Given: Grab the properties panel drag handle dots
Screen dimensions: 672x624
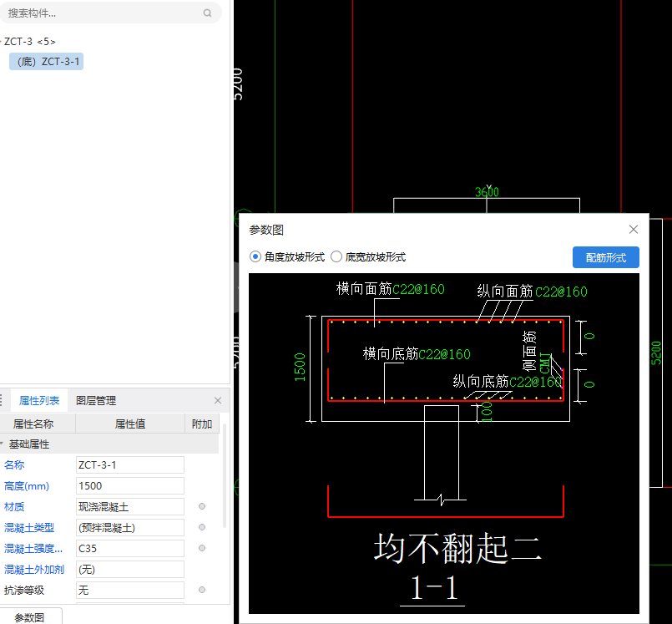Looking at the screenshot, I should coord(2,401).
